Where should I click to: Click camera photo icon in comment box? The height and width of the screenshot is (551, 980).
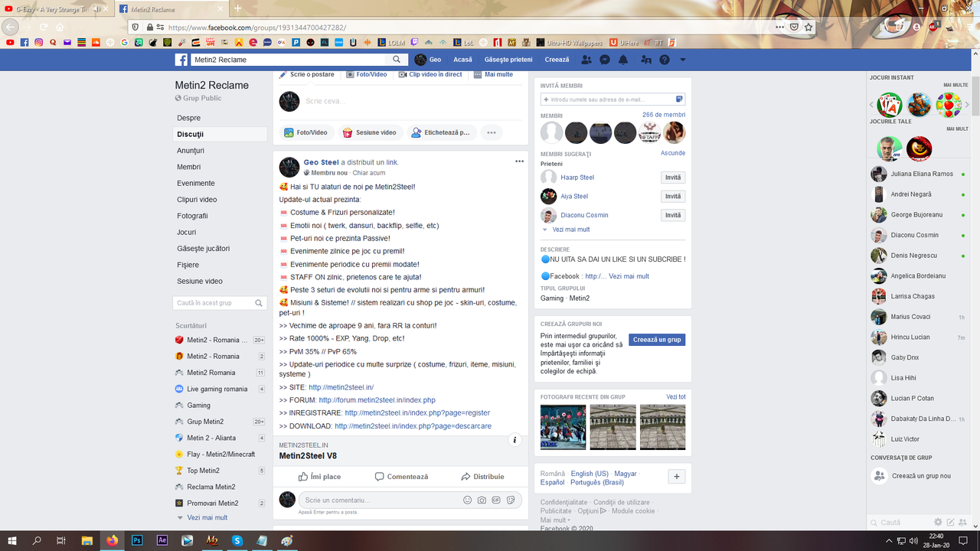[482, 500]
